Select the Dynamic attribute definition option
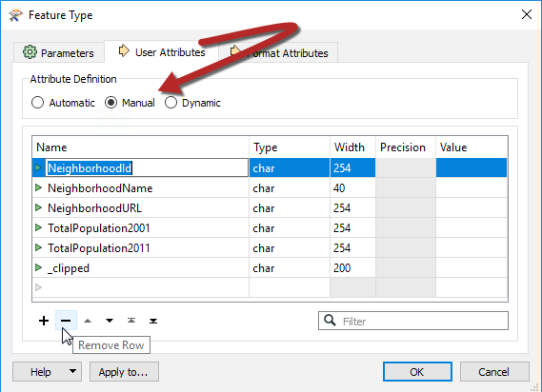Image resolution: width=542 pixels, height=392 pixels. click(x=171, y=103)
